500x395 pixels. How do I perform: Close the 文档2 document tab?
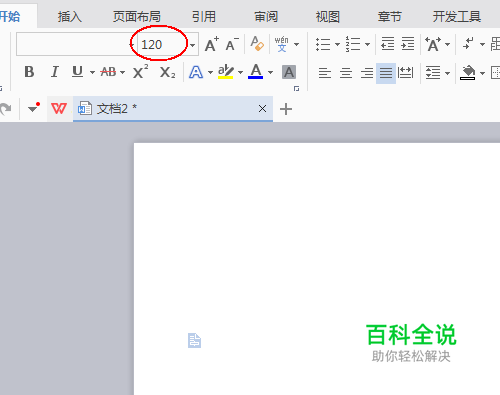pyautogui.click(x=262, y=108)
